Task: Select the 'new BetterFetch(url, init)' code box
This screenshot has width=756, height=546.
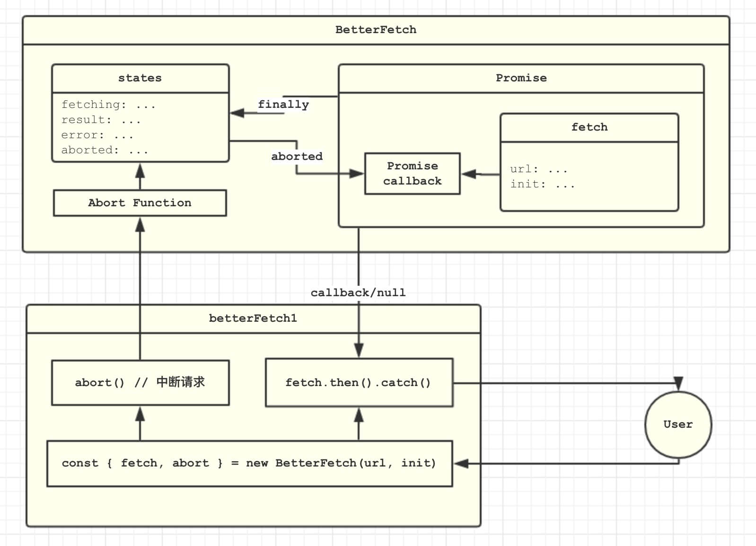Action: click(249, 463)
